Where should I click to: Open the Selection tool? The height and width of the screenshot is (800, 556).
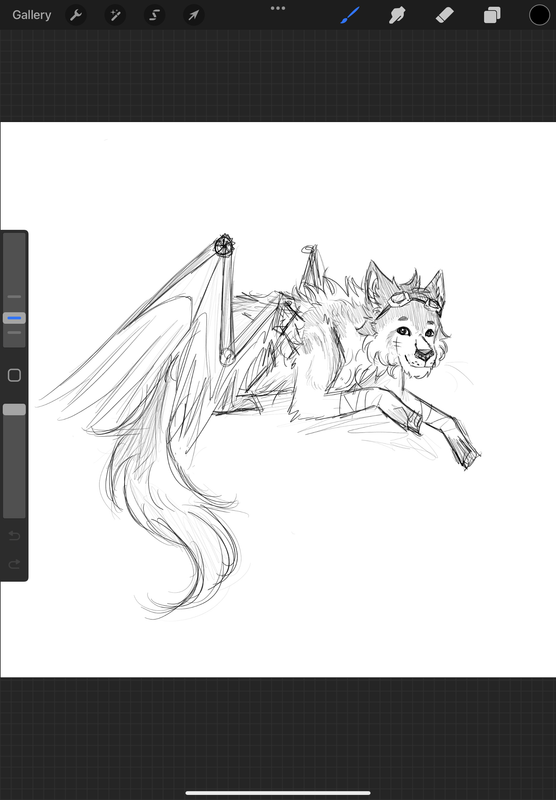pos(155,15)
